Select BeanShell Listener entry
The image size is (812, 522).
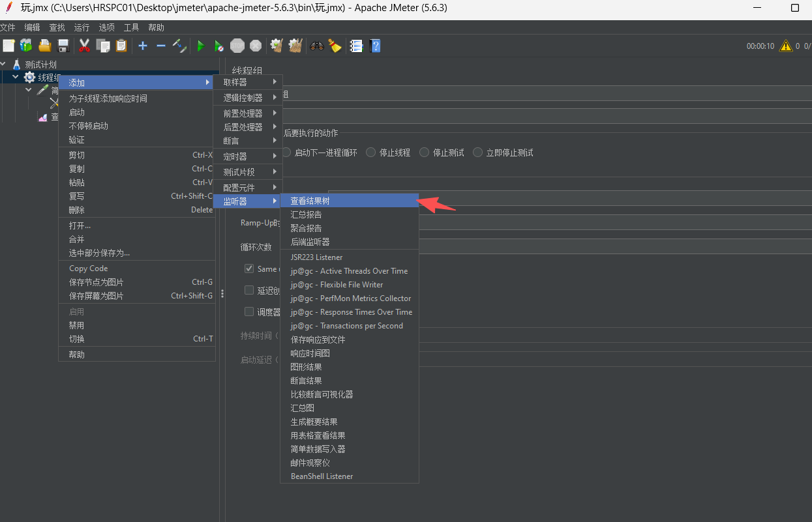[349, 476]
